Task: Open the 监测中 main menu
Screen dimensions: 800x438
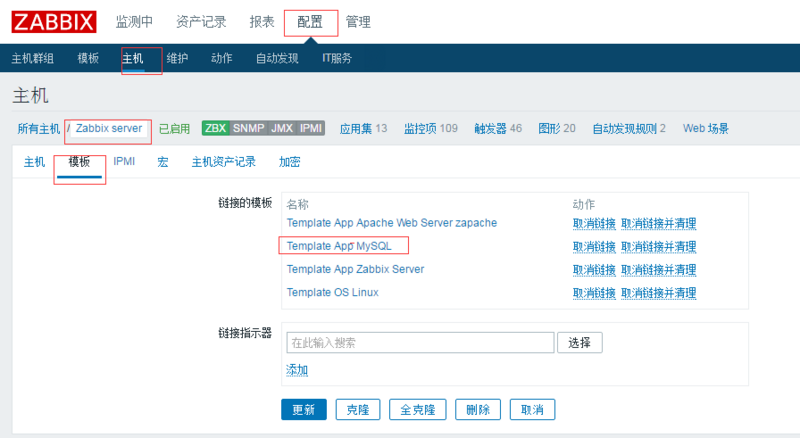Action: pyautogui.click(x=134, y=22)
